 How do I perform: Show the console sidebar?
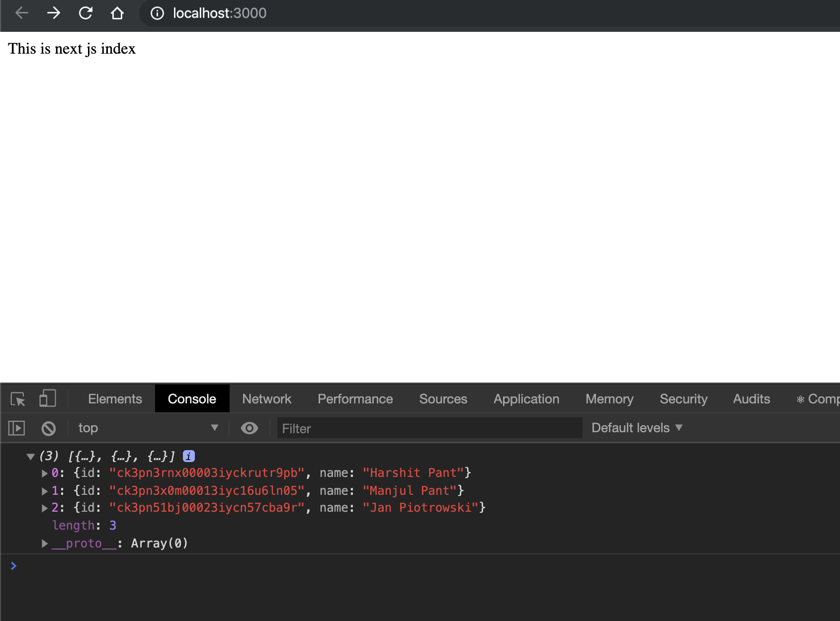(16, 428)
